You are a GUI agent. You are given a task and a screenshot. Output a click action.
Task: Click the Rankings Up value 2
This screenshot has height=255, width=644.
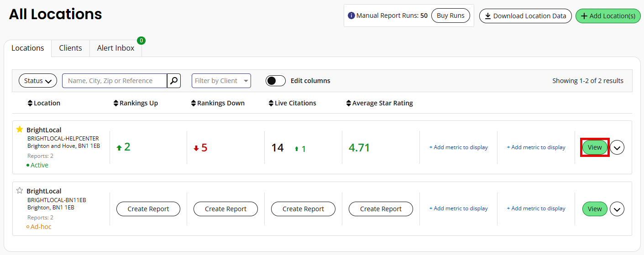[x=127, y=147]
